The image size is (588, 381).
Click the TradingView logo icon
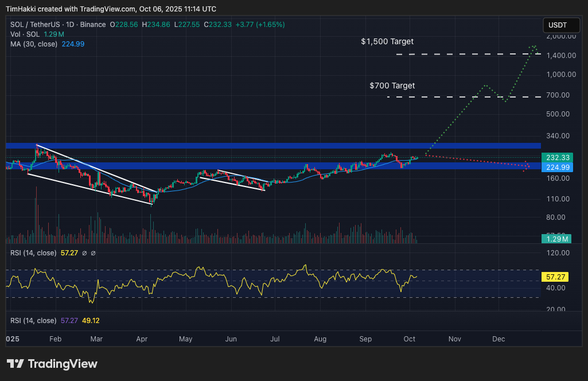15,364
